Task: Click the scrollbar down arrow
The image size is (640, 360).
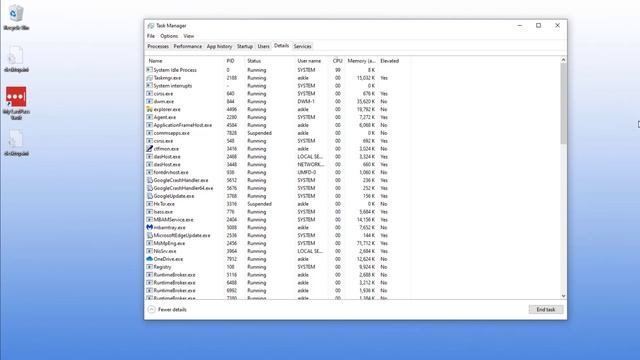Action: pyautogui.click(x=563, y=296)
